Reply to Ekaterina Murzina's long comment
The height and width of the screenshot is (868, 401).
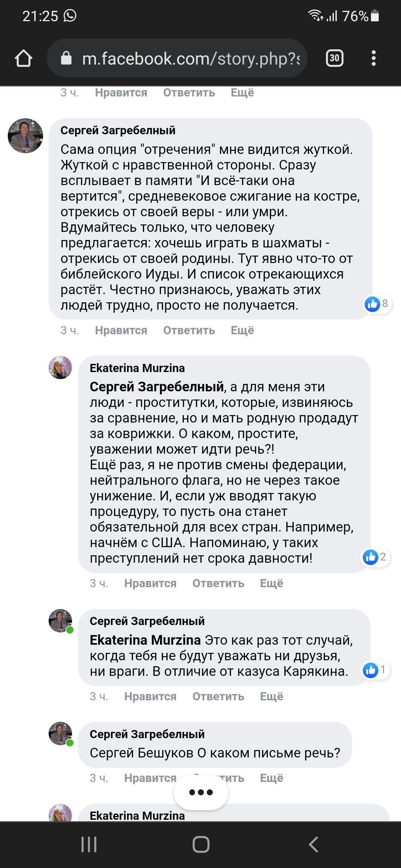pyautogui.click(x=218, y=583)
